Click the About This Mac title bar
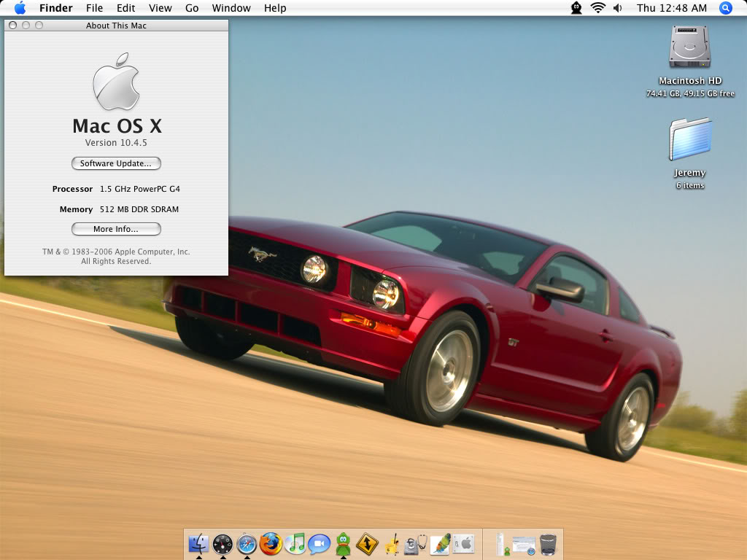The width and height of the screenshot is (747, 560). point(116,26)
